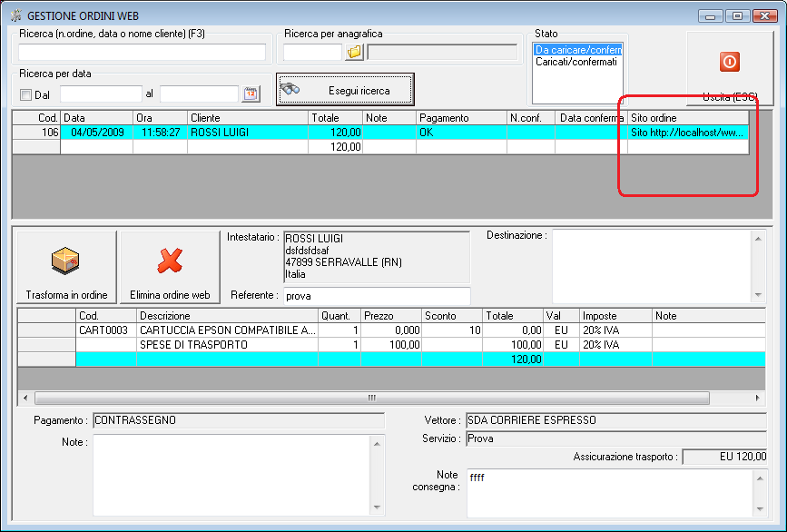The height and width of the screenshot is (532, 787).
Task: Click the 'Sito http://localhost/ww...' cell
Action: pos(688,133)
